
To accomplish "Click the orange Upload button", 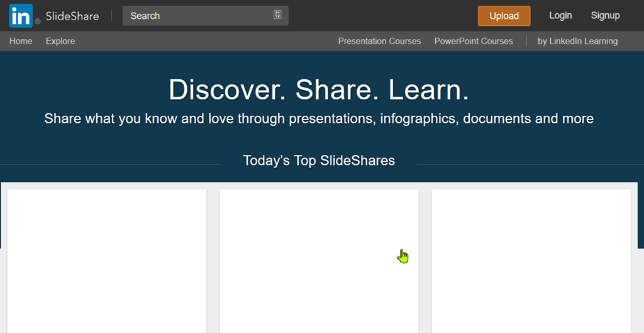I will coord(504,16).
